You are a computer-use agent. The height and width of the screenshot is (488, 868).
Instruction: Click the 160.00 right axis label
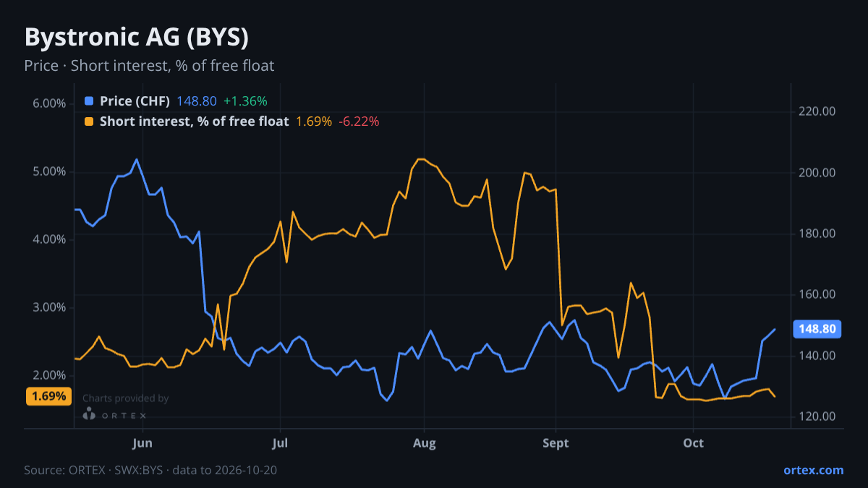click(818, 294)
